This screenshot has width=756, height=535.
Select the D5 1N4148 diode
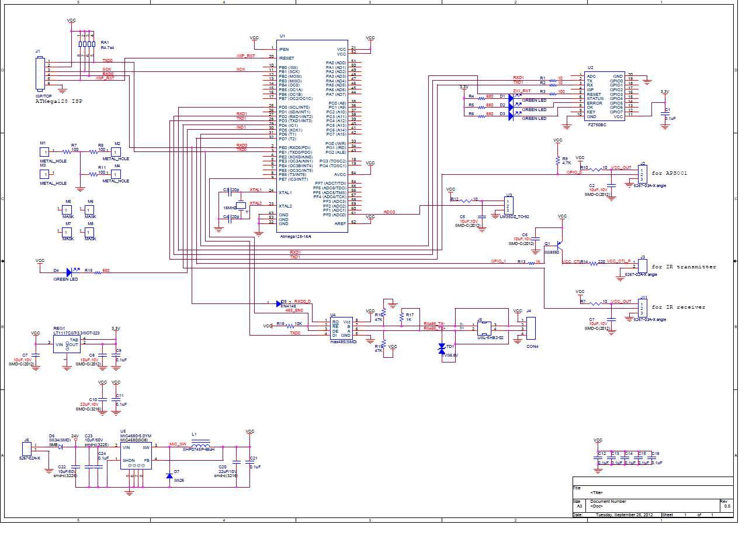coord(278,303)
